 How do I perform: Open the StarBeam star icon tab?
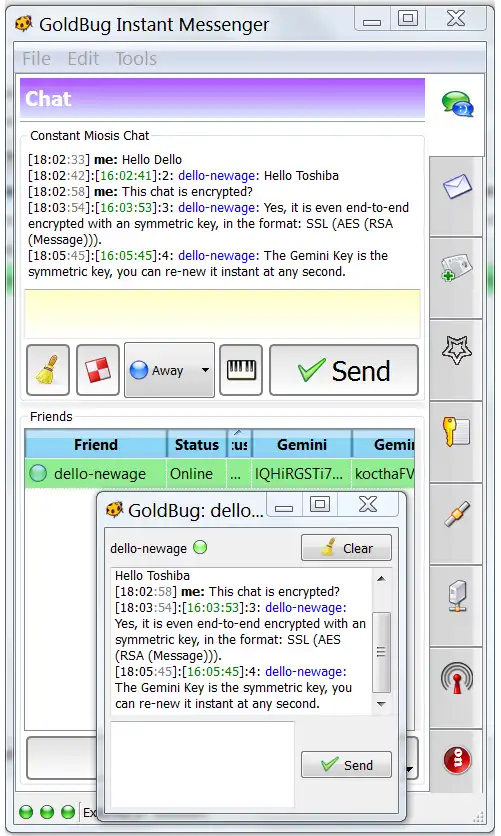click(457, 350)
